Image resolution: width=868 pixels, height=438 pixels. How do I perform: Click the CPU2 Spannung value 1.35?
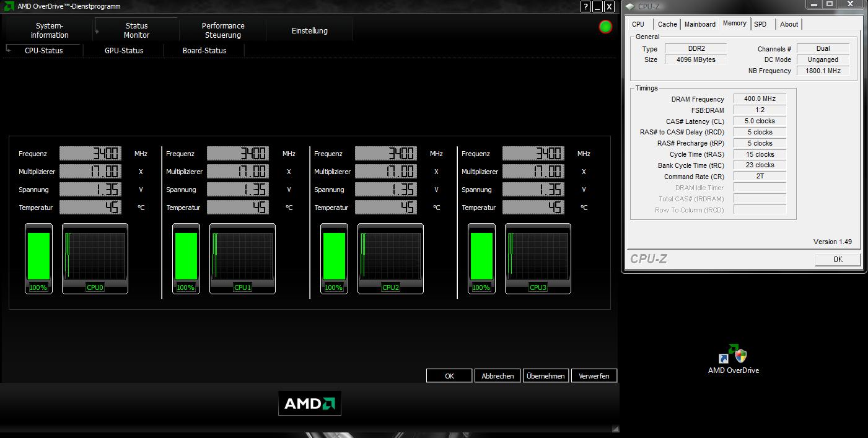[x=386, y=189]
